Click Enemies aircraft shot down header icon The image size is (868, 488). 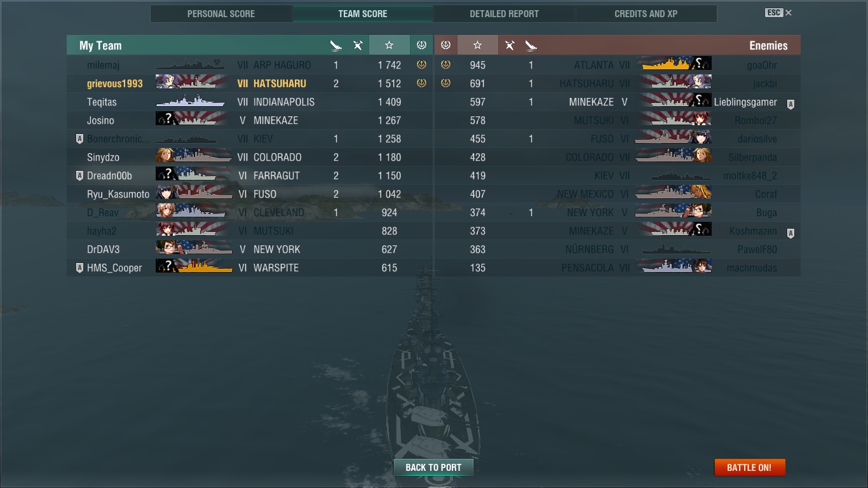(510, 45)
